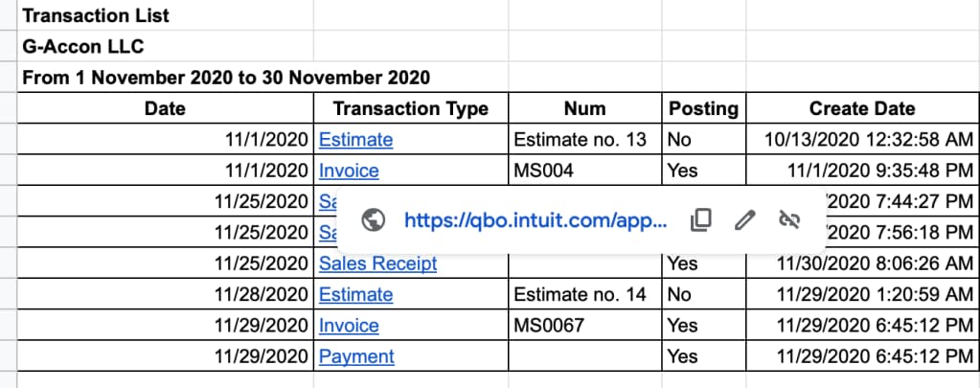Select the Transaction Type header cell
The image size is (980, 388).
point(411,108)
